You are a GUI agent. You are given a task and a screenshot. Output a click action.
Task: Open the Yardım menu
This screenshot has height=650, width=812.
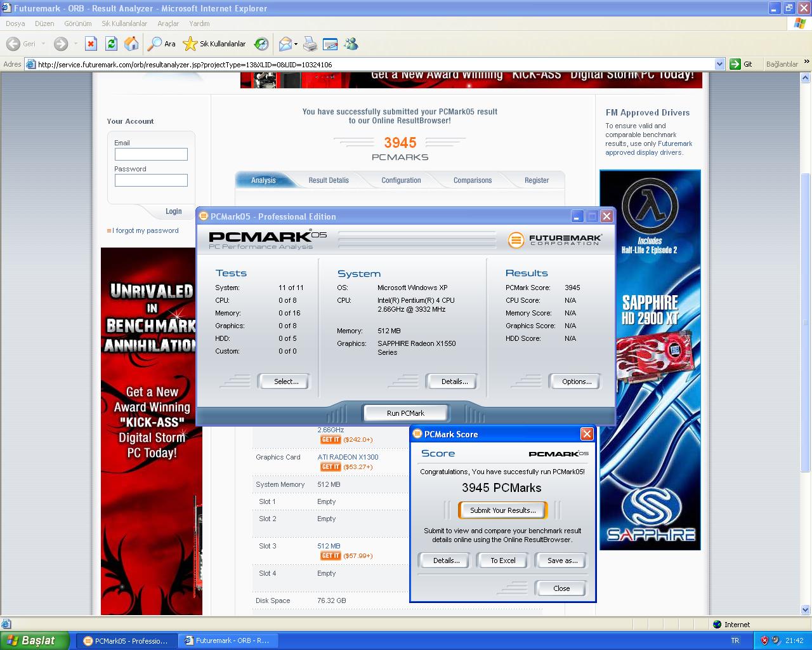click(199, 23)
